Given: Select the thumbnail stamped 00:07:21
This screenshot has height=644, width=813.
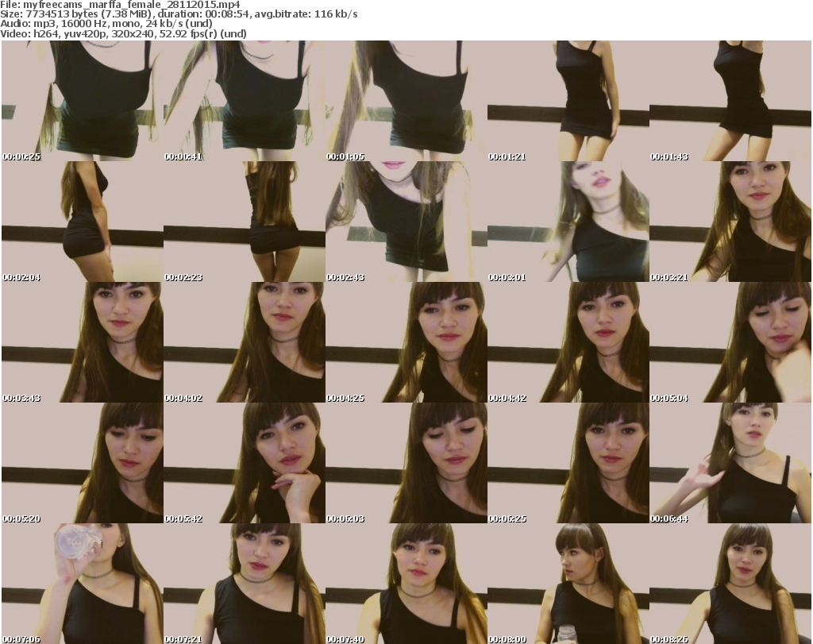Looking at the screenshot, I should tap(245, 584).
